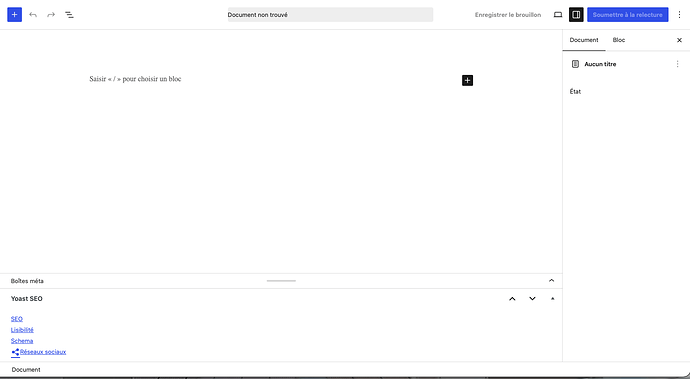The height and width of the screenshot is (379, 690).
Task: Click the Aucun titre label
Action: click(x=600, y=64)
